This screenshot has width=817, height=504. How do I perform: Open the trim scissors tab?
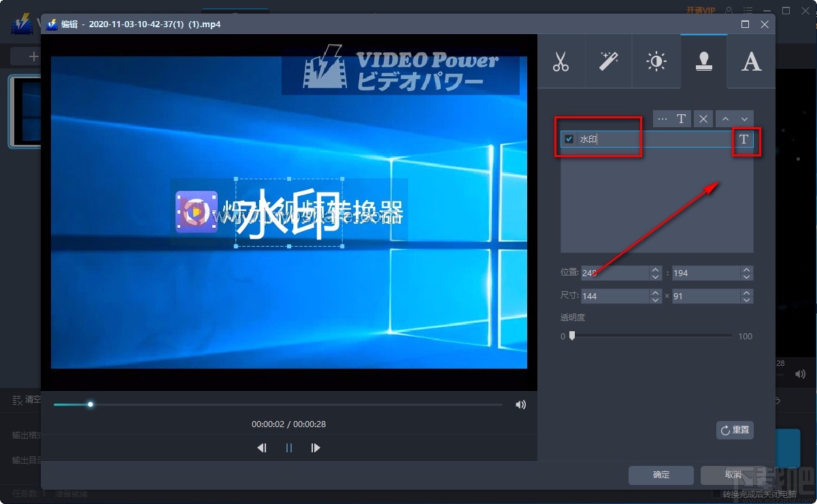coord(561,62)
